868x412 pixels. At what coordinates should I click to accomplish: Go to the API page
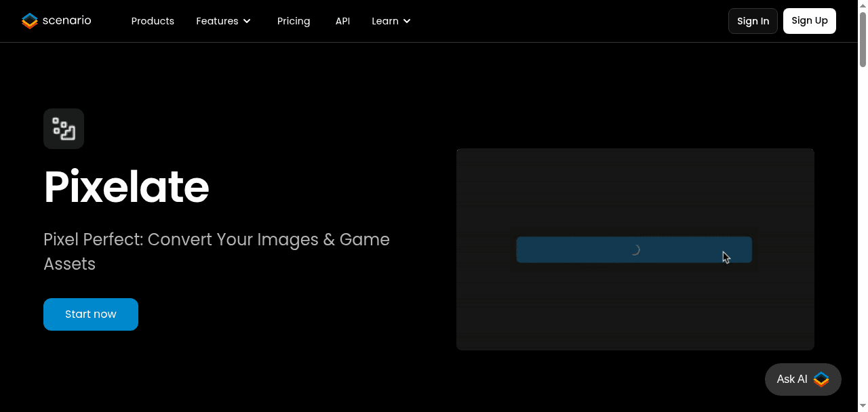click(342, 21)
